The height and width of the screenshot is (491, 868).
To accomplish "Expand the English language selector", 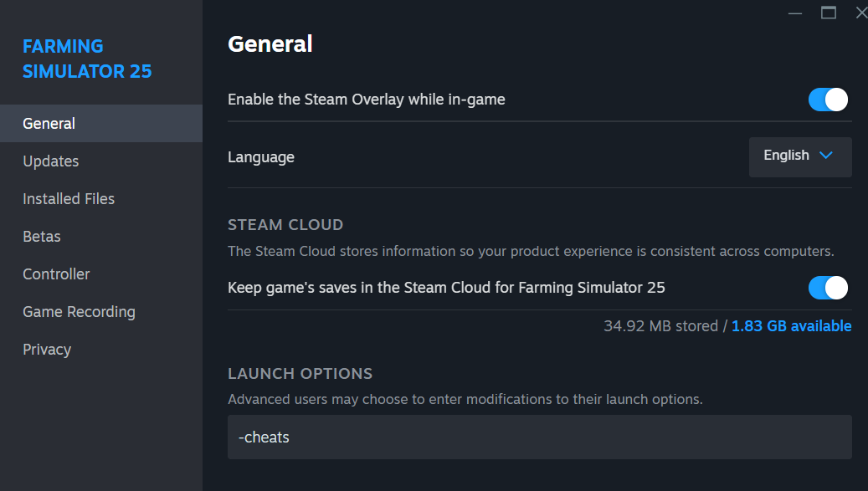I will (x=799, y=156).
